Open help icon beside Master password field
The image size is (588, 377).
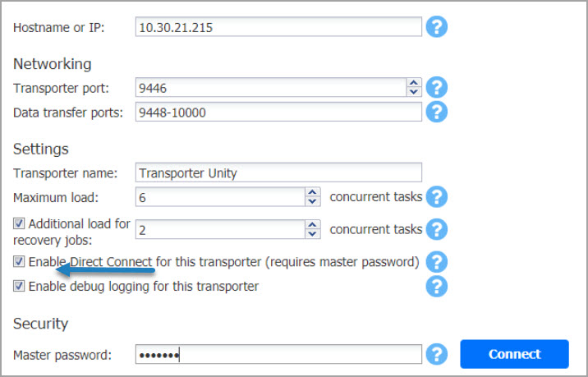point(437,354)
